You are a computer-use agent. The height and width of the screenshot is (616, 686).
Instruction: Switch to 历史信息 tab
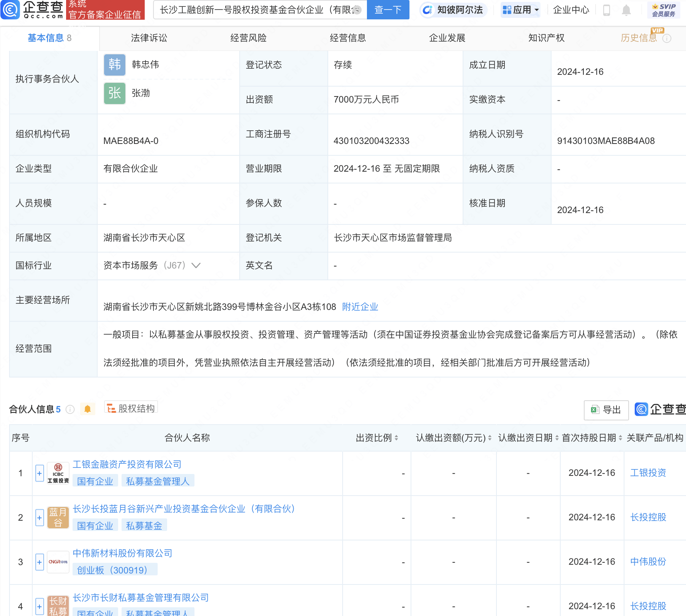(639, 38)
